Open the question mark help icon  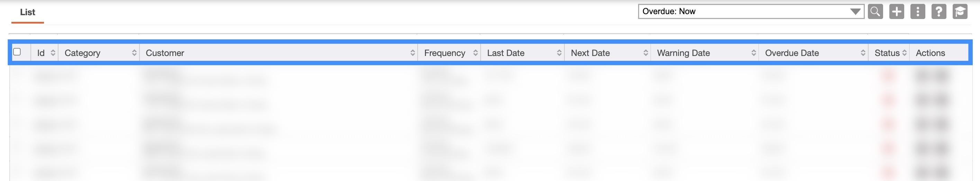(x=938, y=11)
